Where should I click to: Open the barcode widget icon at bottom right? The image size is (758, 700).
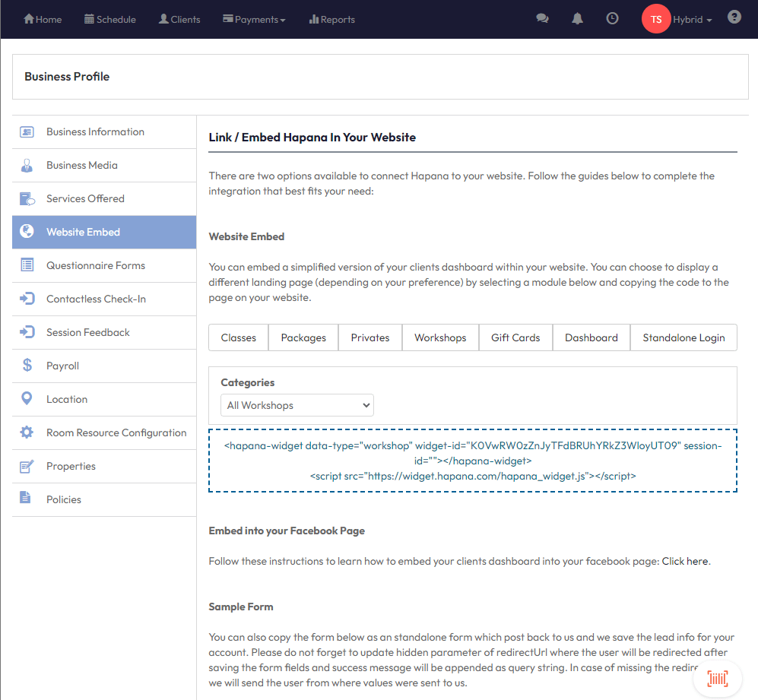[x=717, y=677]
